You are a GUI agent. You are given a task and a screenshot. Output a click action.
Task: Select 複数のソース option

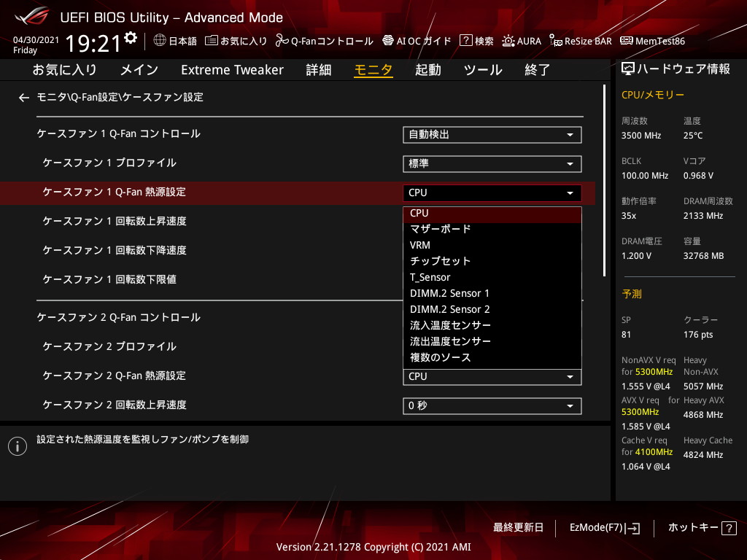(492, 357)
